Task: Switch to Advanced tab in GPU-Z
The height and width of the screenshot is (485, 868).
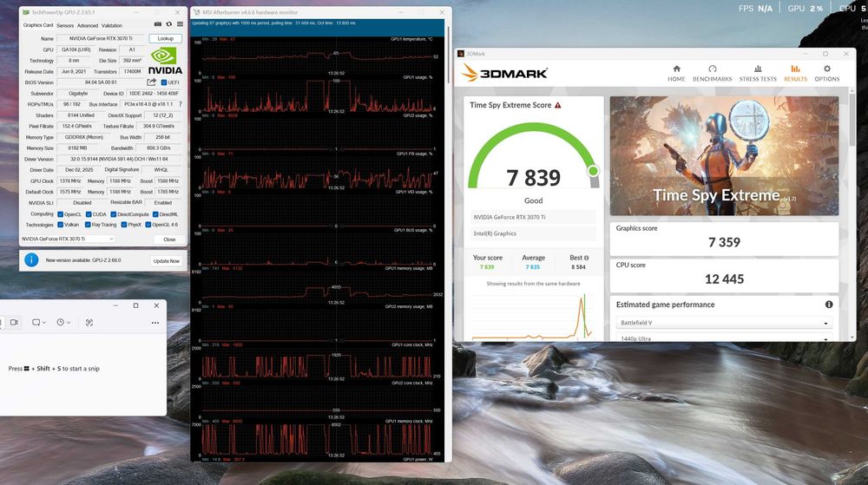Action: coord(88,25)
